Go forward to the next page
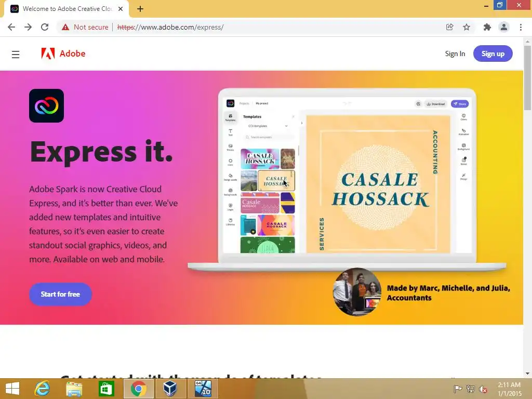 click(x=28, y=27)
